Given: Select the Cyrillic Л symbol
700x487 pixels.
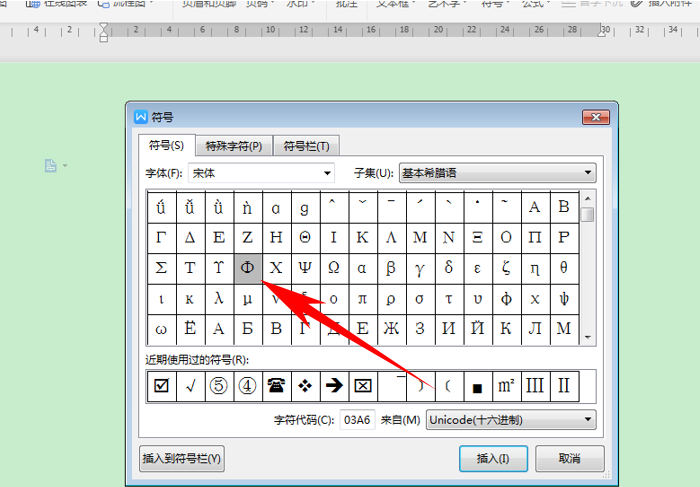Looking at the screenshot, I should click(534, 329).
